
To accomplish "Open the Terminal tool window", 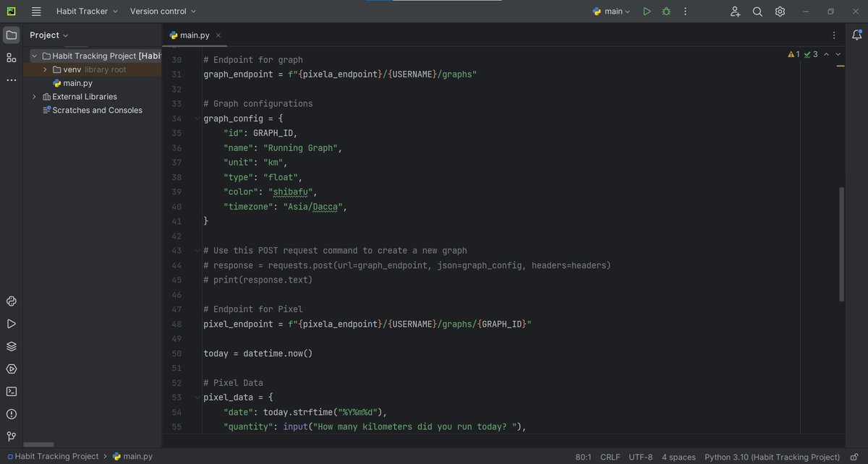I will [x=11, y=392].
